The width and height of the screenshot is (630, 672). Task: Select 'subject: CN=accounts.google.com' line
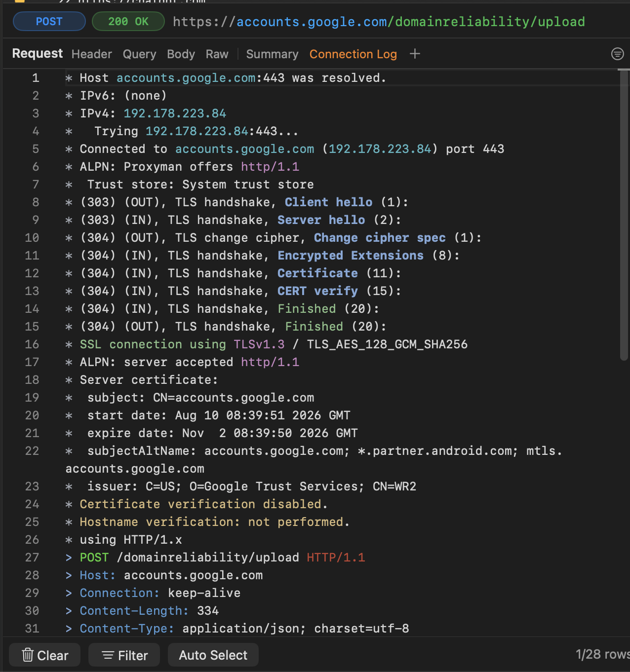tap(190, 398)
